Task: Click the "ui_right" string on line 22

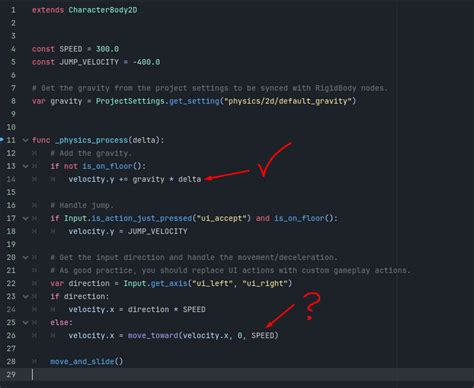Action: pyautogui.click(x=265, y=284)
